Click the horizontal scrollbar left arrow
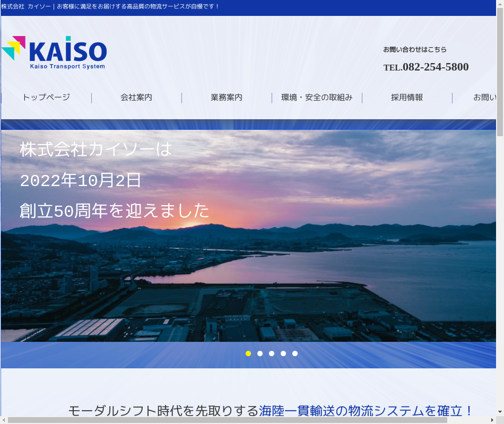The width and height of the screenshot is (504, 424). 4,420
